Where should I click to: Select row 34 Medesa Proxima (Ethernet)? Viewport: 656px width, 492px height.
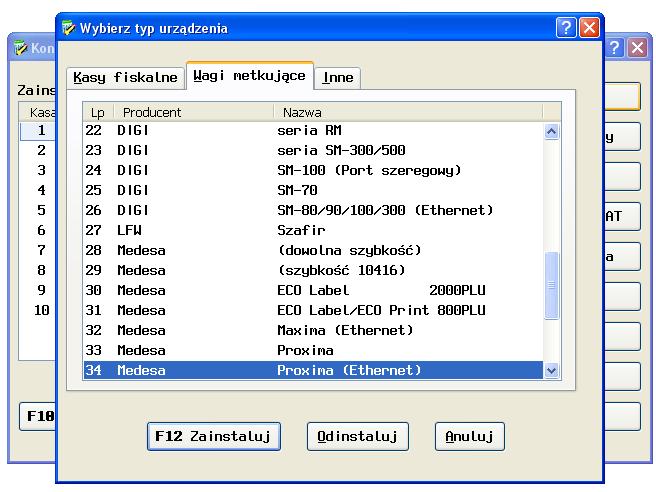pos(313,370)
